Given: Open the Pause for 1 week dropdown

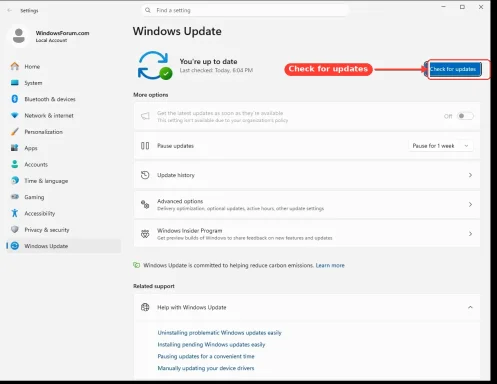Looking at the screenshot, I should click(x=441, y=146).
